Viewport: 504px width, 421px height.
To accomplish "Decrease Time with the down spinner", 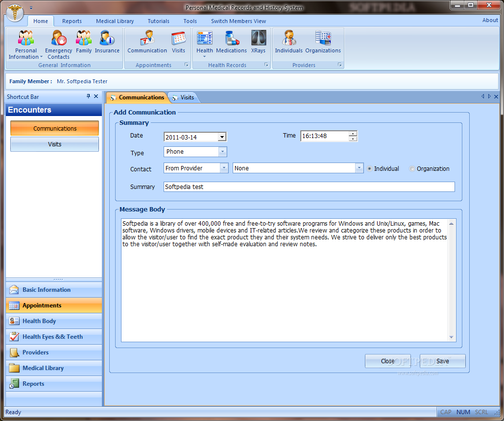I will [353, 139].
